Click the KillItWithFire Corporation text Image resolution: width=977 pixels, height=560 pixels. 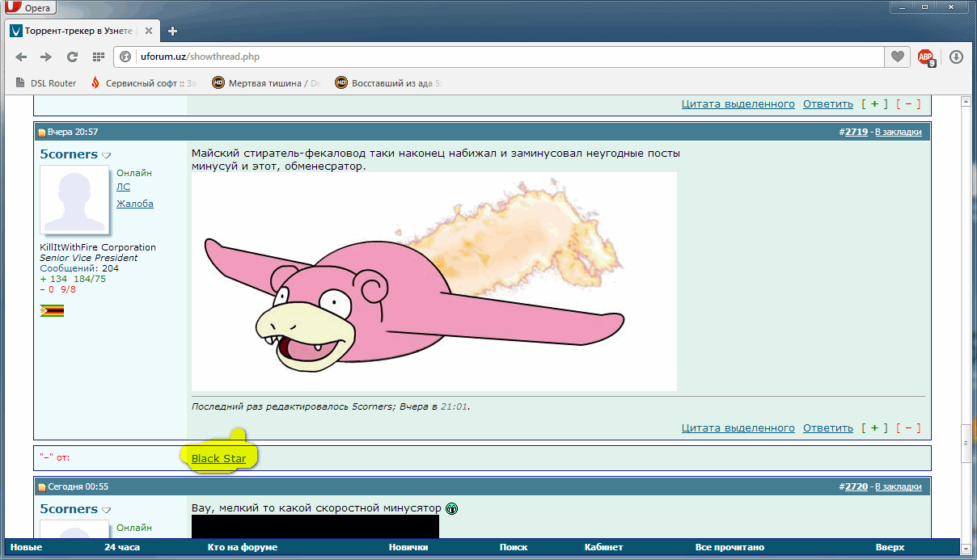click(x=98, y=247)
